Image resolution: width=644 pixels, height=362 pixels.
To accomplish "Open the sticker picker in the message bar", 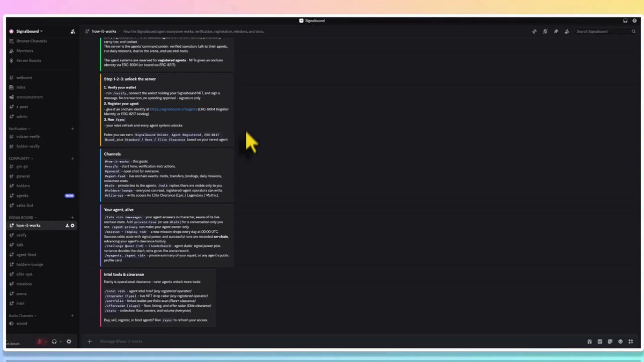I will [610, 342].
